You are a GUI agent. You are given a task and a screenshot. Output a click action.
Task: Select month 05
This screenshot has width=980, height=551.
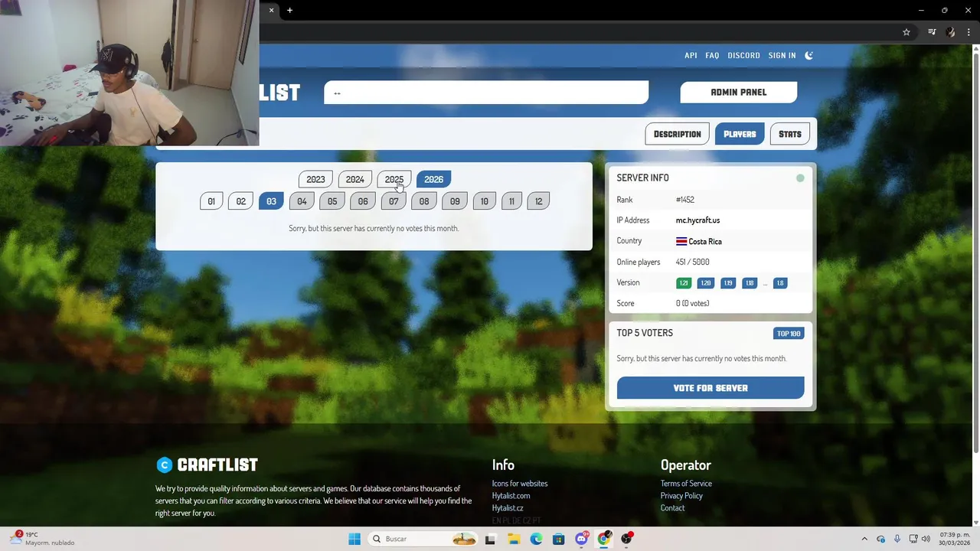(x=332, y=201)
